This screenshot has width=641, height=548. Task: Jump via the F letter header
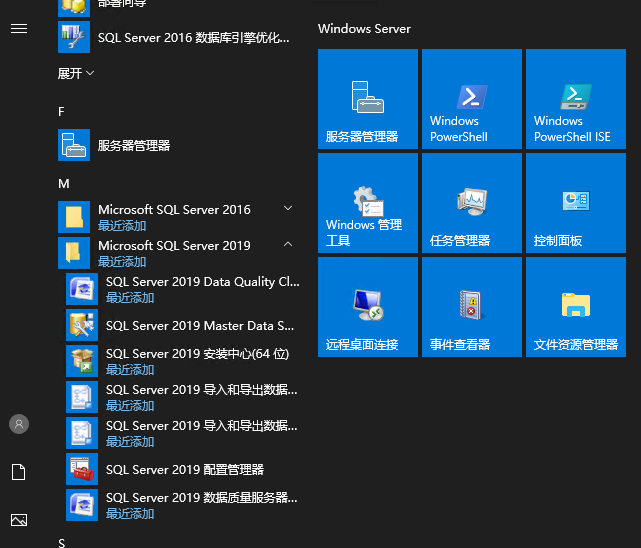(61, 112)
